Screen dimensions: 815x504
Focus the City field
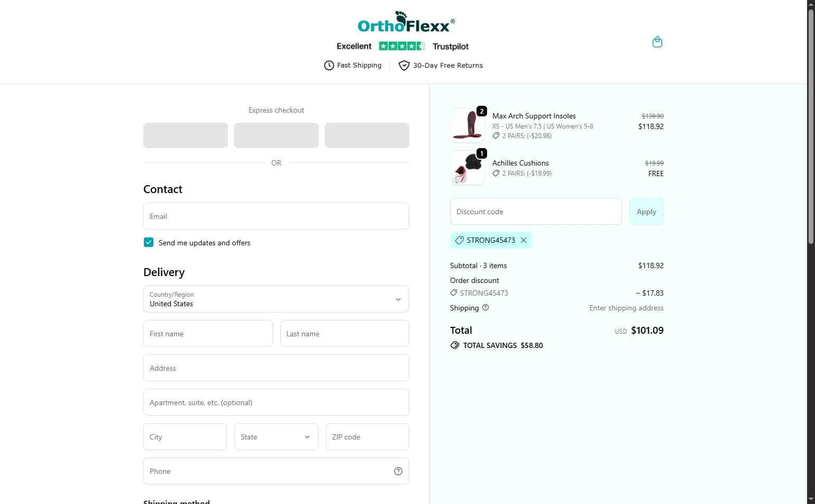coord(185,437)
